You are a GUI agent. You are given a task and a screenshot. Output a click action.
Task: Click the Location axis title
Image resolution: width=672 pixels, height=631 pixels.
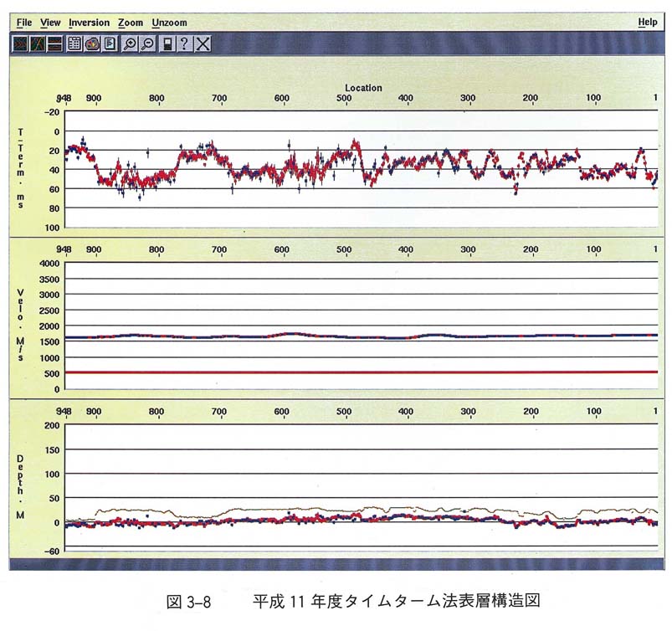click(363, 88)
